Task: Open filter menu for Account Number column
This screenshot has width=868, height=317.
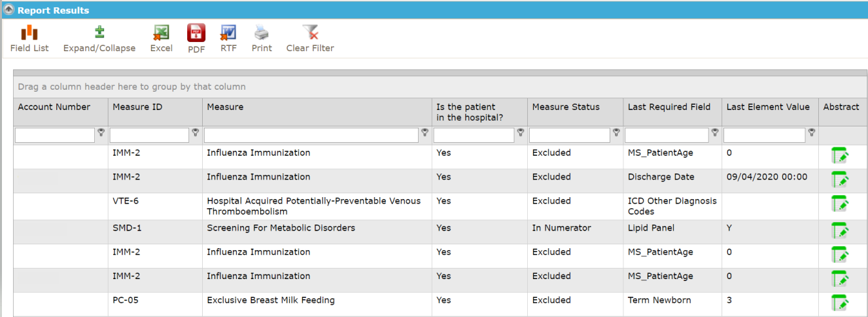Action: point(101,132)
